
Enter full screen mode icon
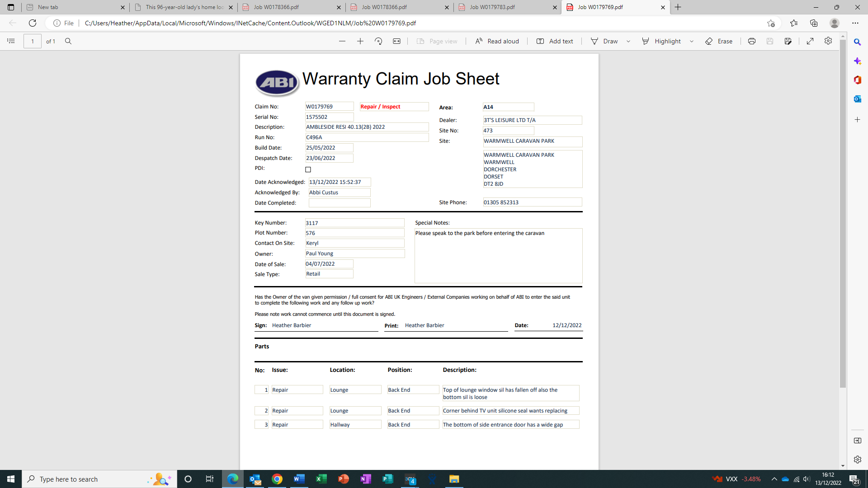tap(810, 41)
